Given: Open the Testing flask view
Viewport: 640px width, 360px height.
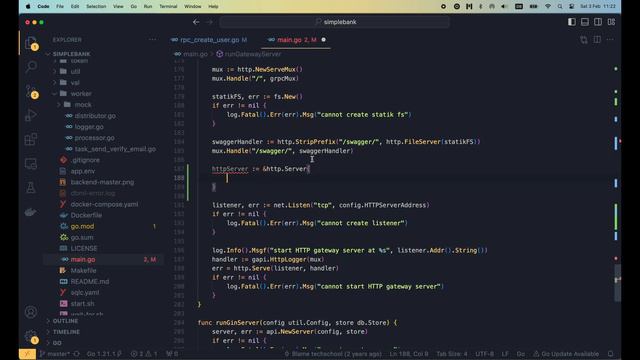Looking at the screenshot, I should 31,188.
